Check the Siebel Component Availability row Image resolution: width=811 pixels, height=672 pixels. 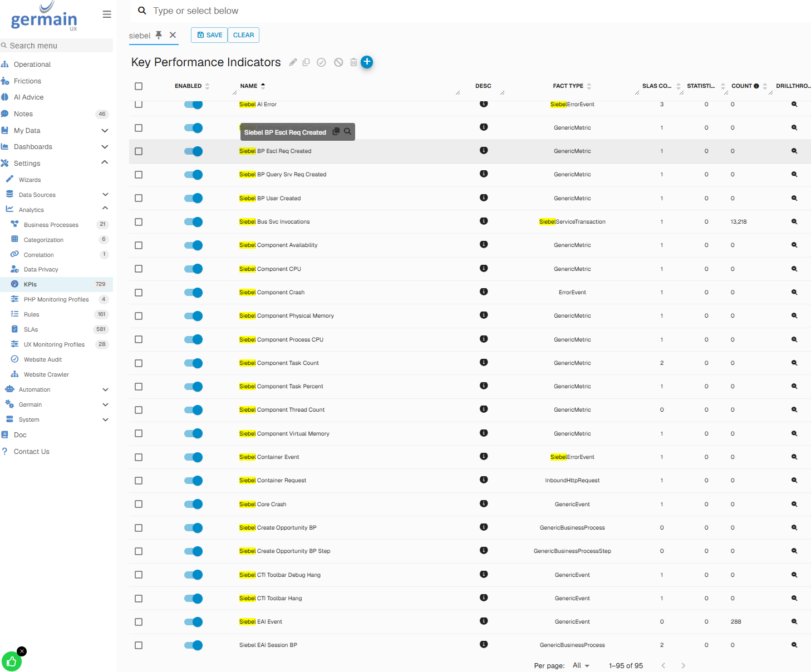139,245
